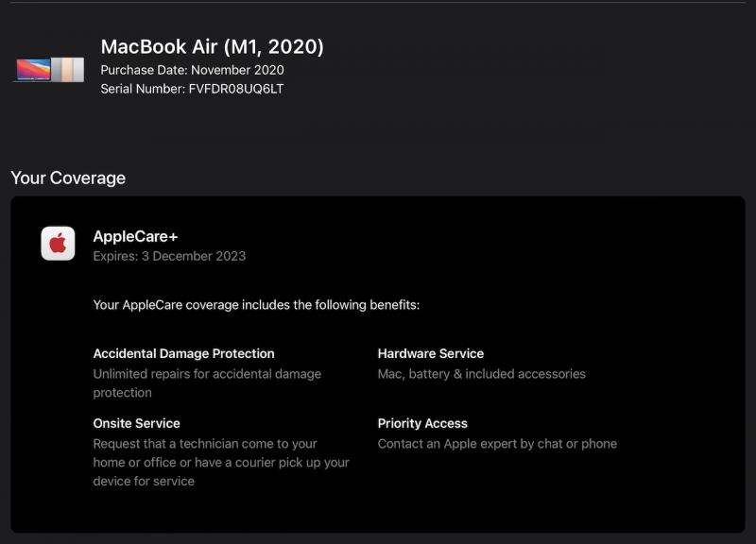This screenshot has height=544, width=756.
Task: Click the Priority Access benefit heading
Action: coord(422,423)
